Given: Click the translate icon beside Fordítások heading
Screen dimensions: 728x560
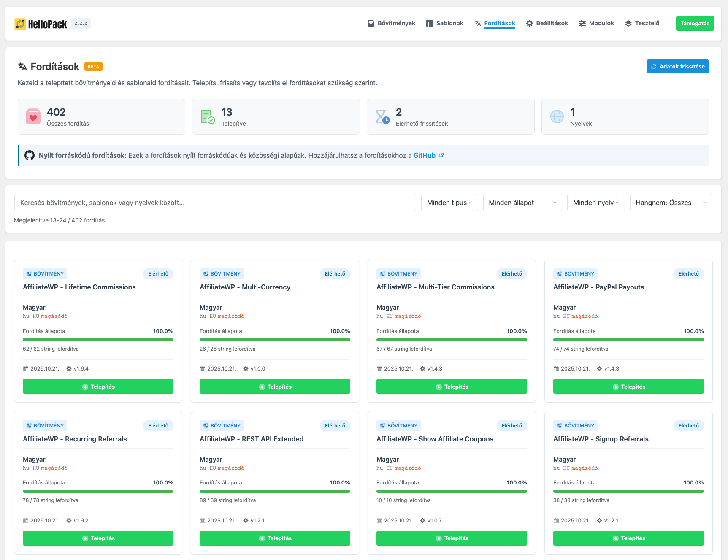Looking at the screenshot, I should coord(22,67).
